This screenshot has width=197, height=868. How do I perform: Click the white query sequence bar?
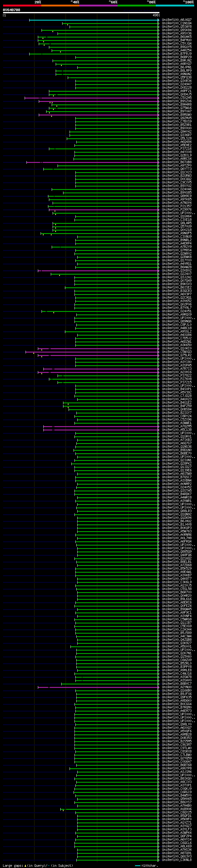pyautogui.click(x=81, y=12)
